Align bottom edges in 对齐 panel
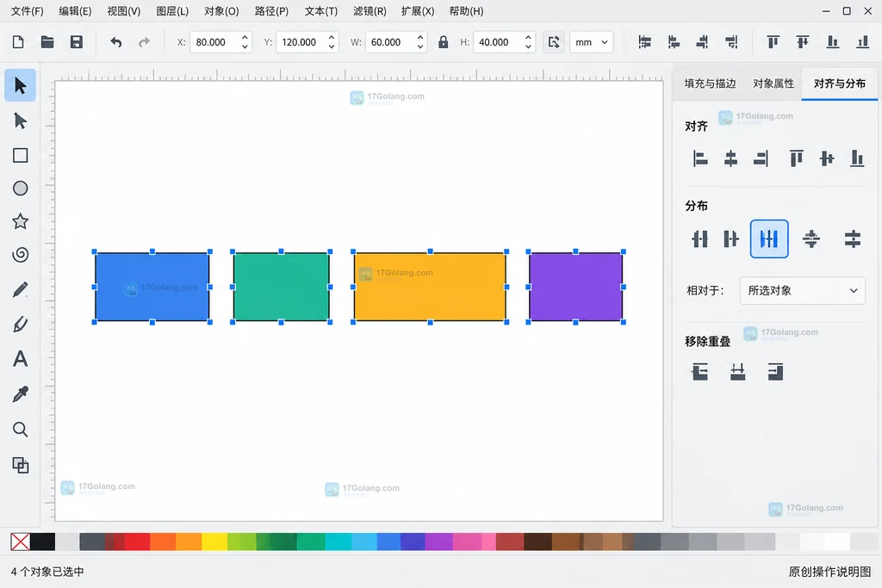 click(x=857, y=159)
